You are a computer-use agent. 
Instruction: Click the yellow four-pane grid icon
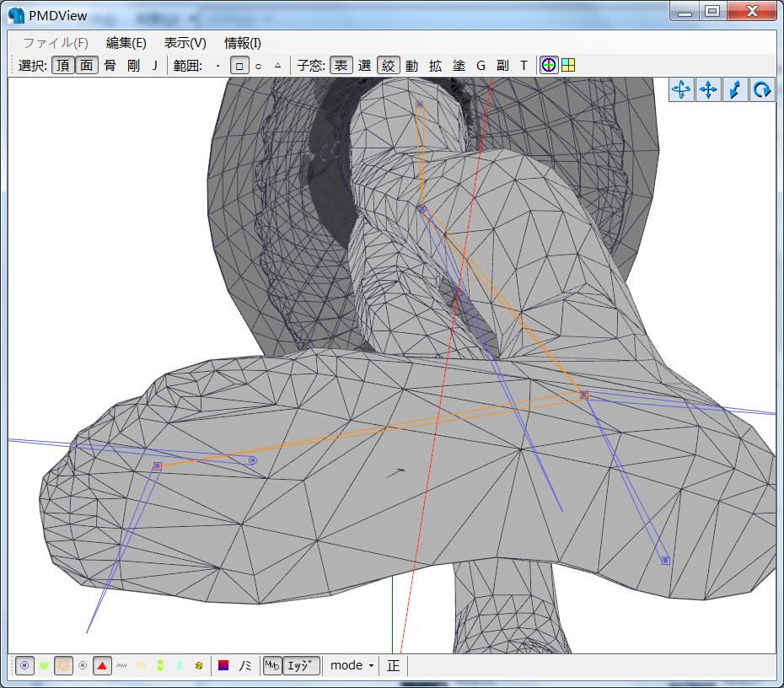pos(568,65)
